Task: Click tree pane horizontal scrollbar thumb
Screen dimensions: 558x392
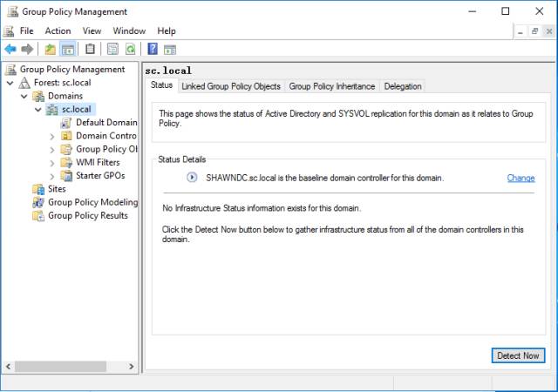Action: pyautogui.click(x=60, y=367)
